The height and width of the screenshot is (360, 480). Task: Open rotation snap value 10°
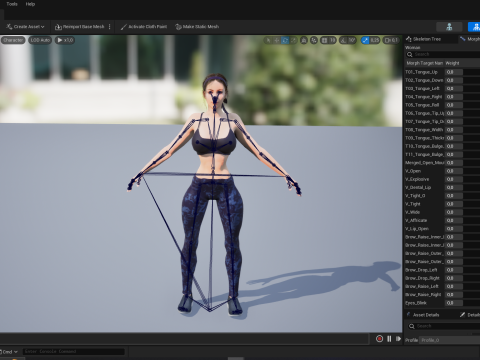(352, 40)
